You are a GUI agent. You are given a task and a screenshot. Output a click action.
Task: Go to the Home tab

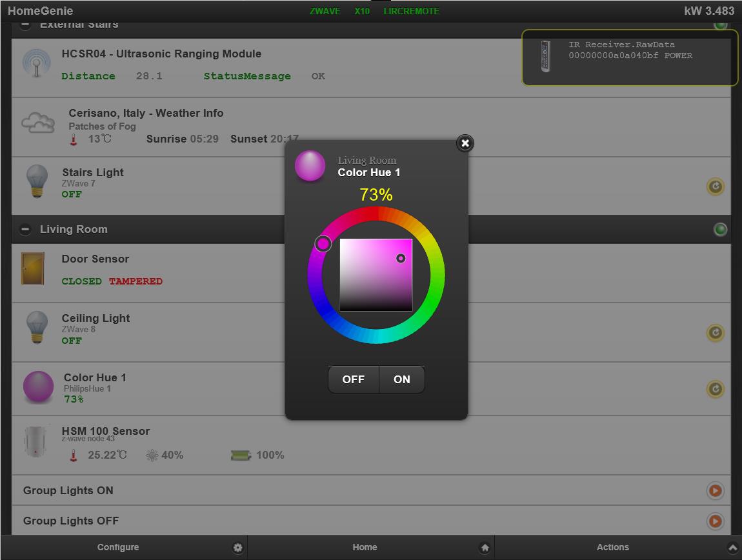coord(365,547)
